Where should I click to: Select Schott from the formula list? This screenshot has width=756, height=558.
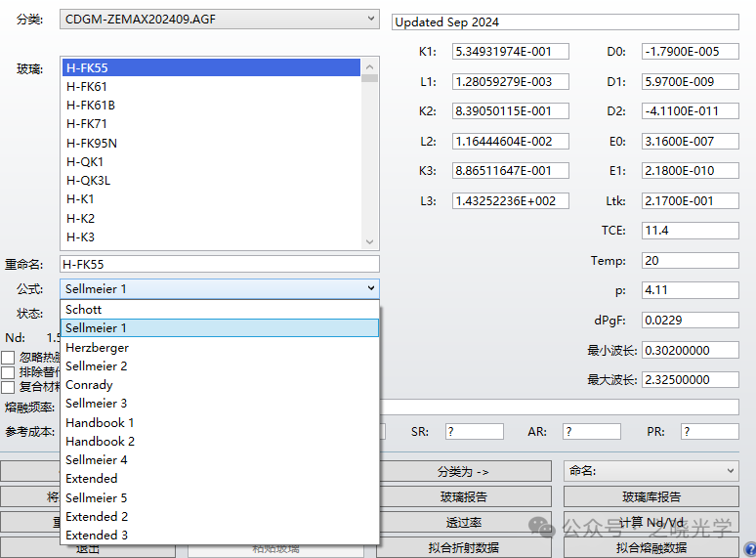[x=84, y=310]
